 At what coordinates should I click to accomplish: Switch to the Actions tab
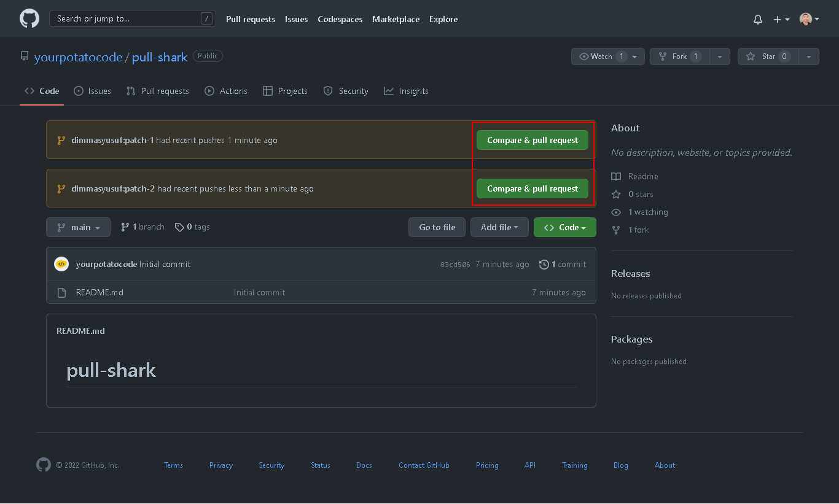(225, 91)
